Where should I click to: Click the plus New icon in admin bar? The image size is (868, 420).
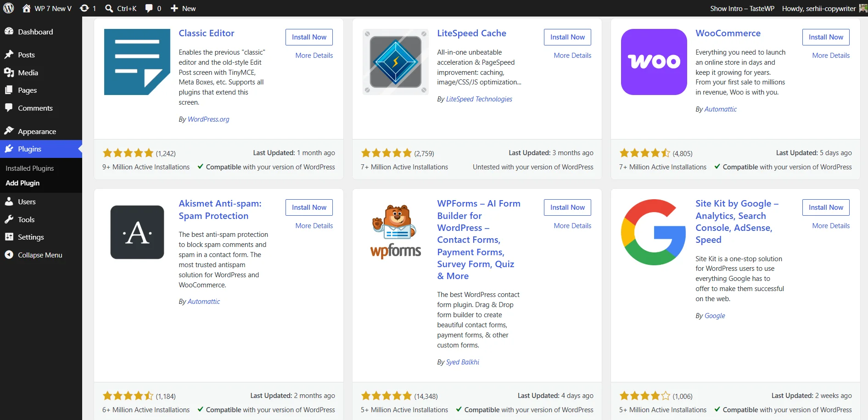[174, 8]
